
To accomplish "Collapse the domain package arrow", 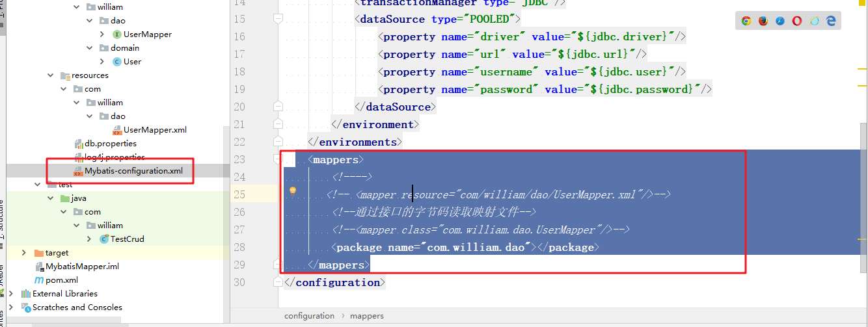I will tap(89, 48).
